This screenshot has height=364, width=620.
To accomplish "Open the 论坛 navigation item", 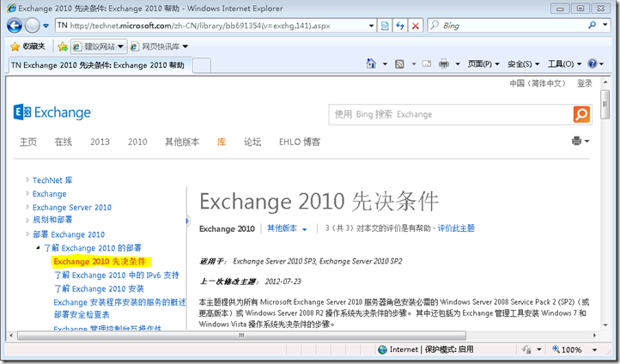I will coord(252,142).
